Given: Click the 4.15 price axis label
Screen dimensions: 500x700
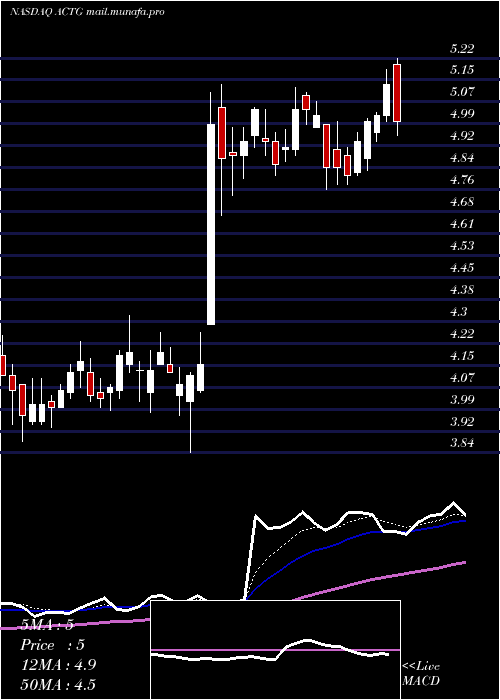Looking at the screenshot, I should [462, 356].
